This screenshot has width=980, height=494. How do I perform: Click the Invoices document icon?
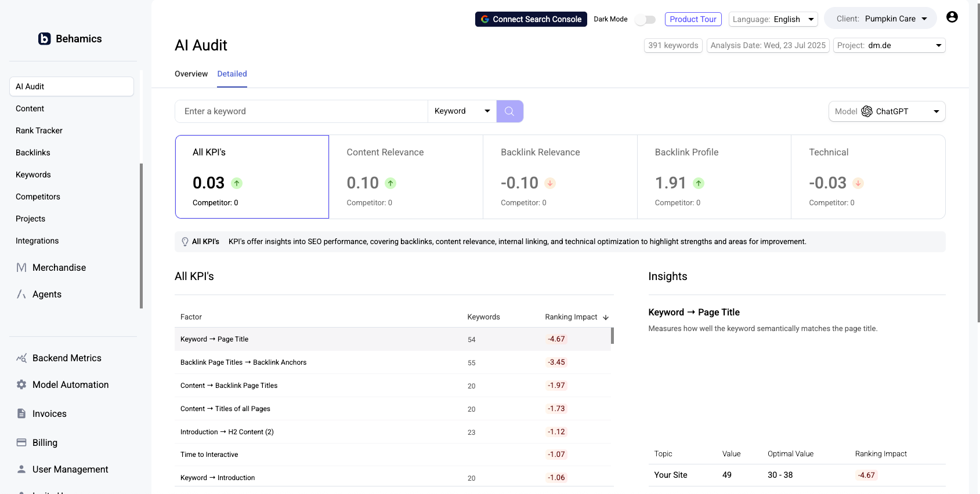click(21, 414)
